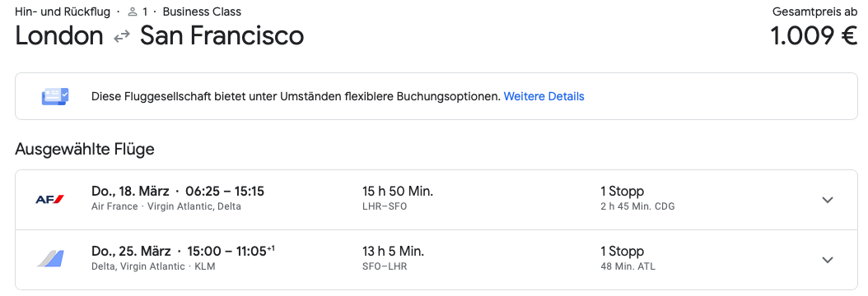Viewport: 868px width, 296px height.
Task: Click the 2 h 45 Min. CDG stopover text
Action: 637,206
